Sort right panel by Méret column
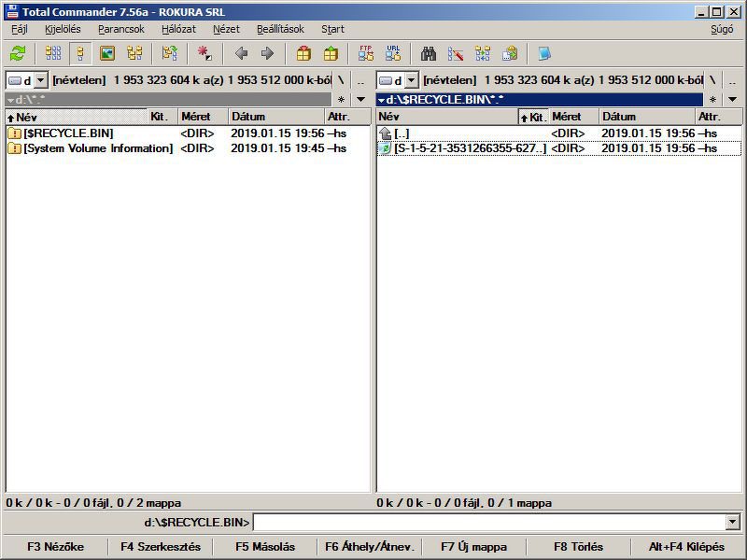 pos(573,117)
